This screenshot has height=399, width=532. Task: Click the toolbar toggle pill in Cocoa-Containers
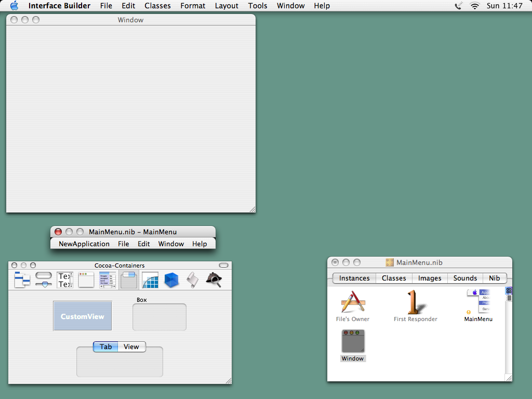click(223, 265)
